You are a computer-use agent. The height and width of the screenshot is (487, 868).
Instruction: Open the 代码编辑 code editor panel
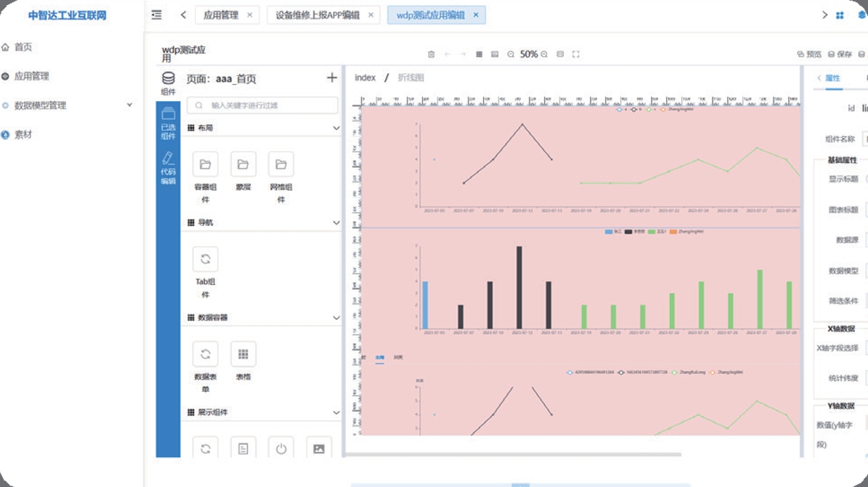click(168, 168)
